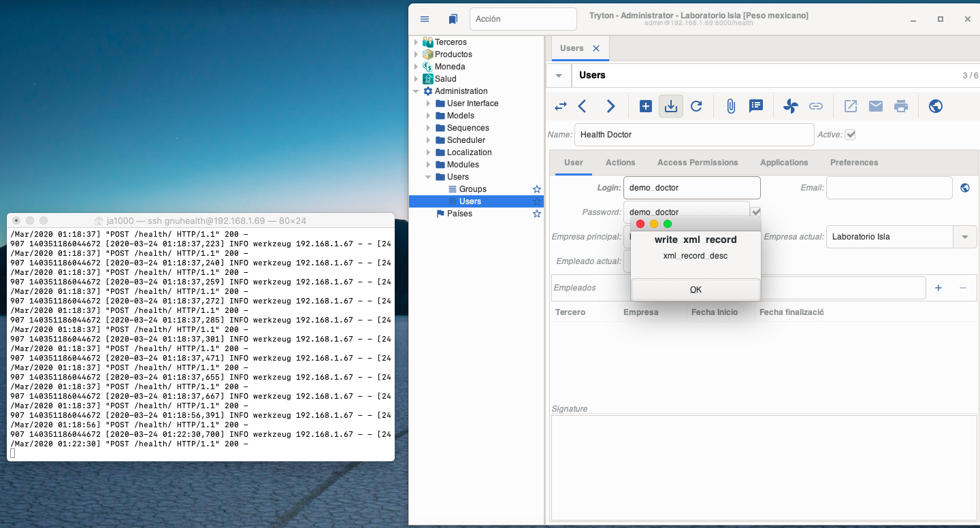Switch to the Access Permissions tab
Viewport: 980px width, 528px height.
pos(698,163)
